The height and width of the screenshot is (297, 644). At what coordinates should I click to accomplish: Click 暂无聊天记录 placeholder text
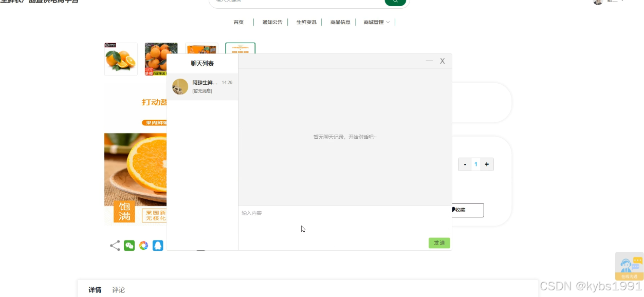(345, 137)
